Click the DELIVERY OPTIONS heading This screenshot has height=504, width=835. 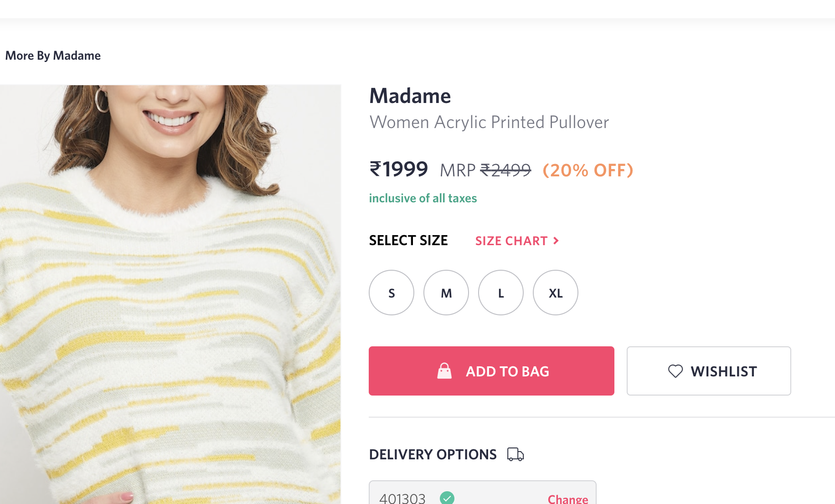(x=433, y=454)
